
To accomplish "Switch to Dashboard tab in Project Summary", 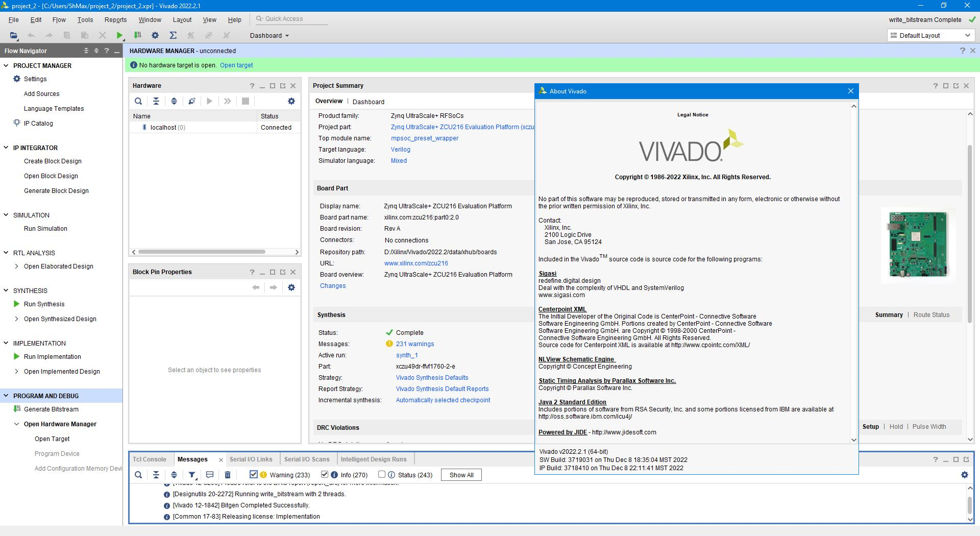I will (x=369, y=102).
